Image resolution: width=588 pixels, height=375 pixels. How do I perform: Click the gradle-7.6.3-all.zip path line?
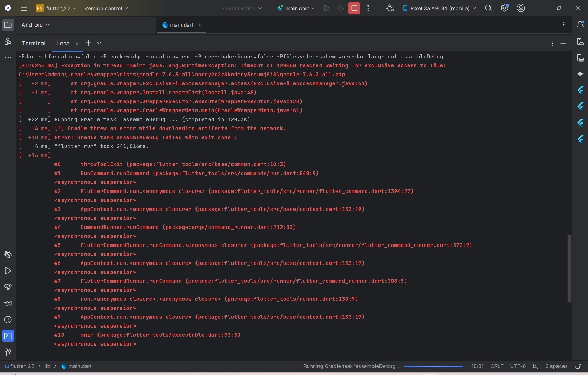tap(181, 75)
